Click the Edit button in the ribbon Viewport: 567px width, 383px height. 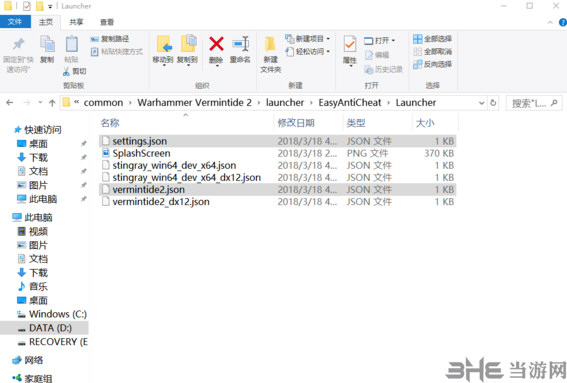pyautogui.click(x=377, y=55)
